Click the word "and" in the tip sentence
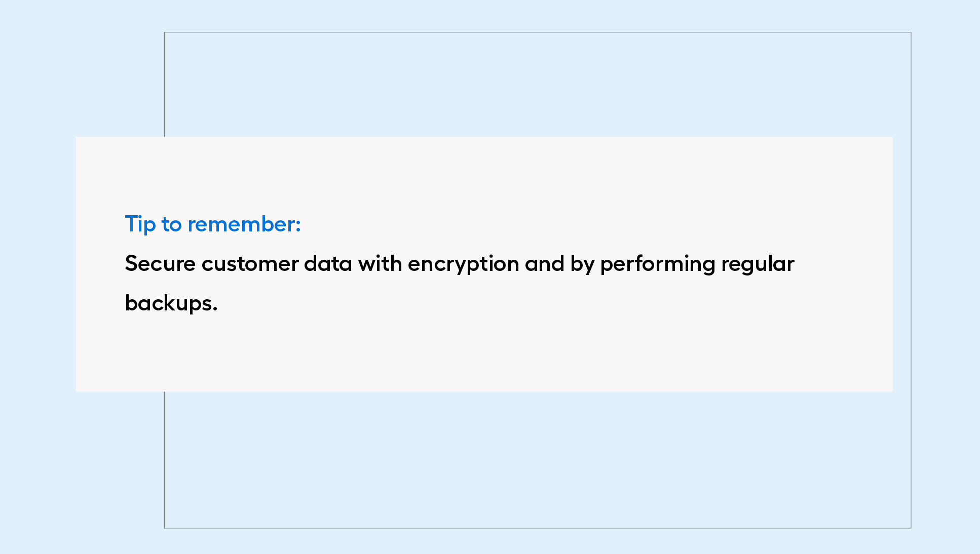 [x=545, y=264]
